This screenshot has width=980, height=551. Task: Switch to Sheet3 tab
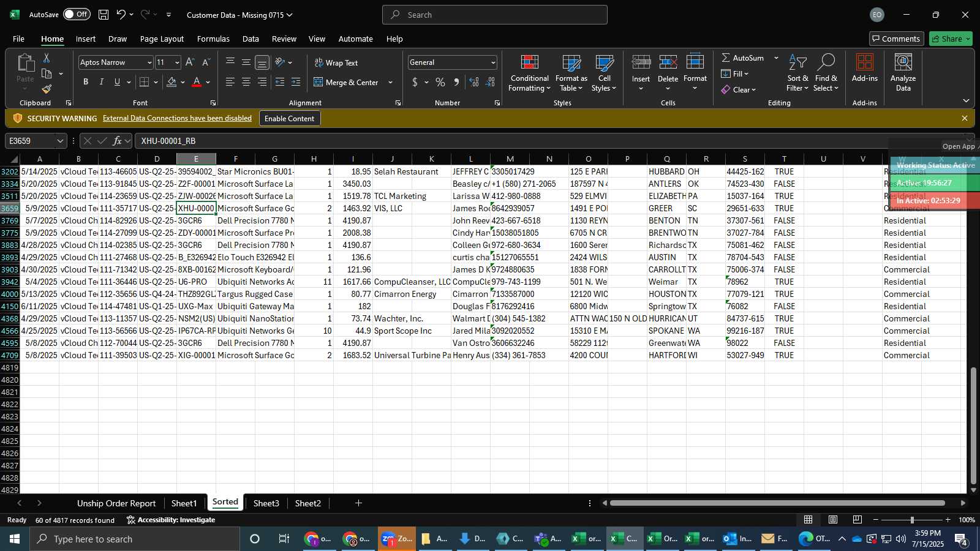(266, 503)
